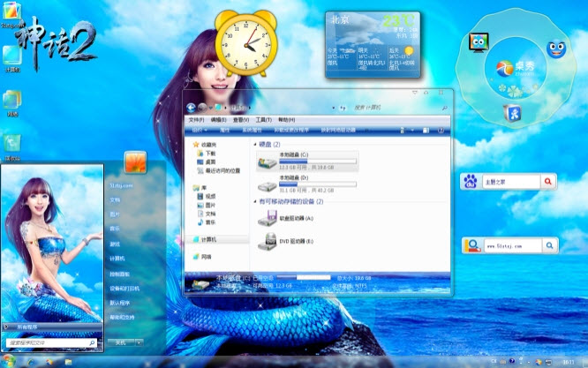Click the alarm clock desktop gadget
Image resolution: width=588 pixels, height=368 pixels.
point(246,43)
